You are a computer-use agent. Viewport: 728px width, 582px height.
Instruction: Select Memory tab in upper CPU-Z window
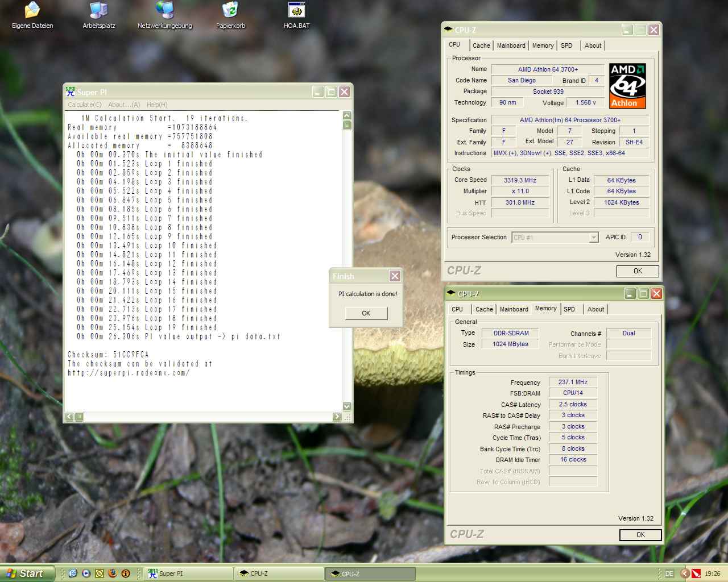543,45
